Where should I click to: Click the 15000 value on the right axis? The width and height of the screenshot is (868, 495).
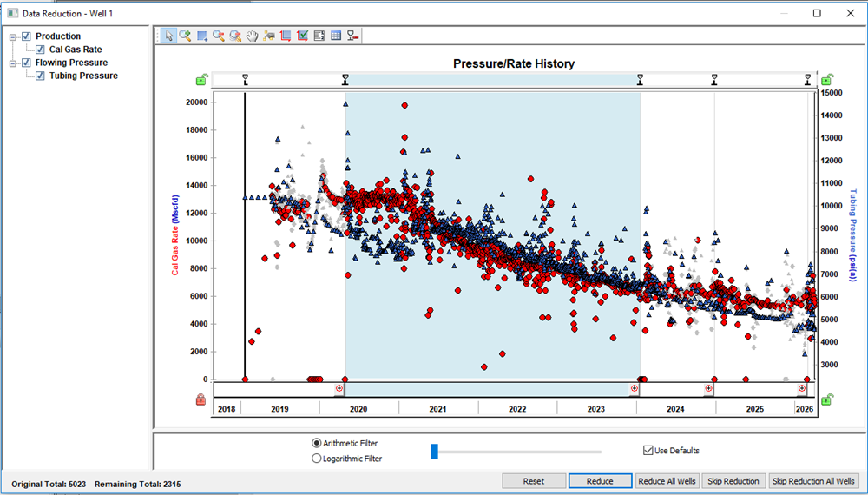coord(832,93)
